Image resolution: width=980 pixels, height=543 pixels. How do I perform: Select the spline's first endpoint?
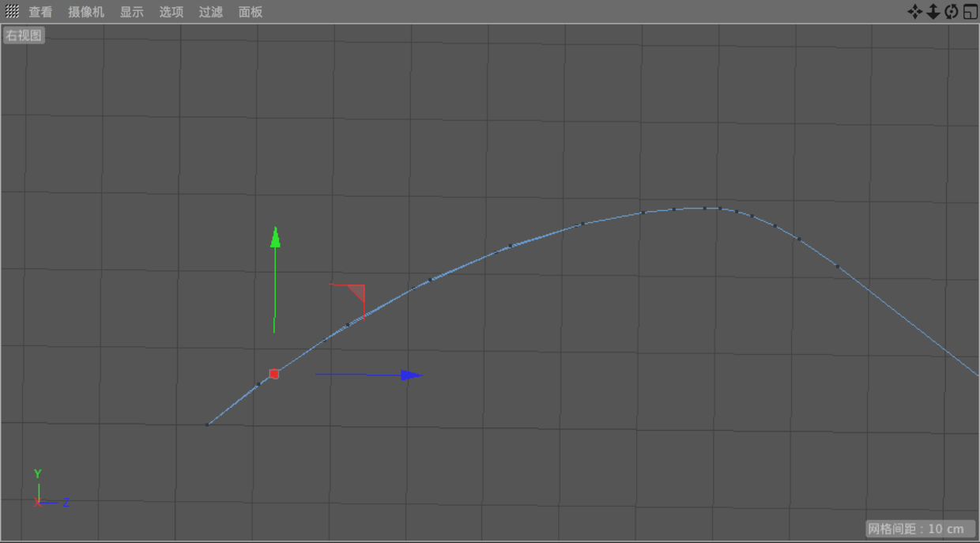pyautogui.click(x=207, y=424)
